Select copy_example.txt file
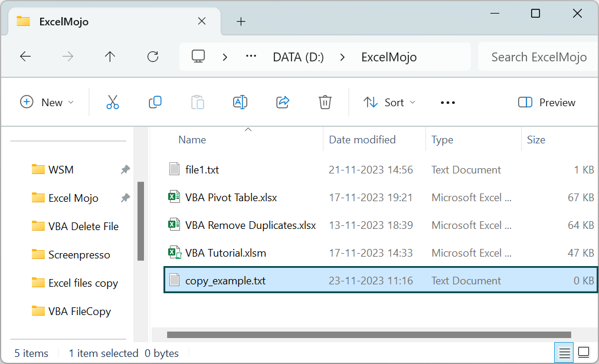 pos(381,280)
